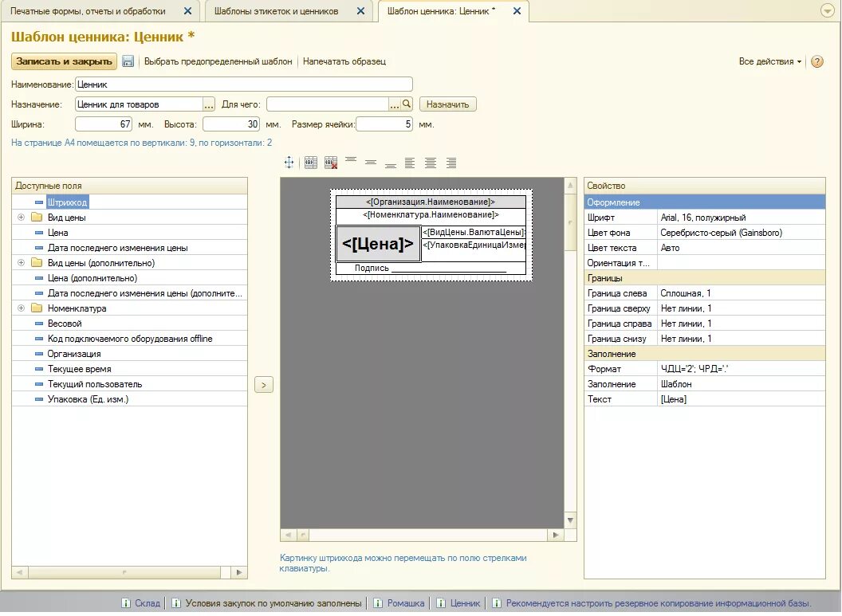Click the Высота height input field

[x=231, y=124]
